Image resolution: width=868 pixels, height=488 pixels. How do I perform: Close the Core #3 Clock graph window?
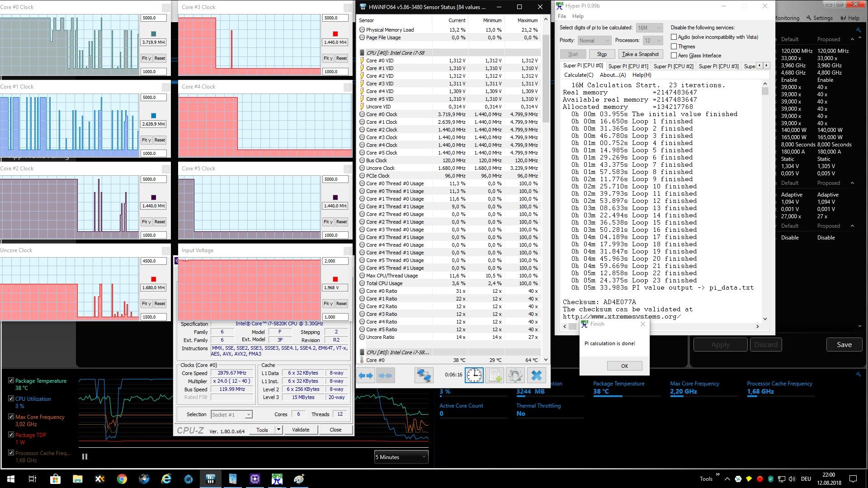348,7
